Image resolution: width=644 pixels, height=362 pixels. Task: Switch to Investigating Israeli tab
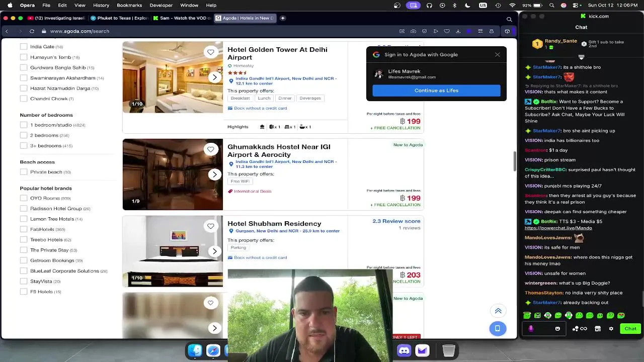pyautogui.click(x=57, y=18)
